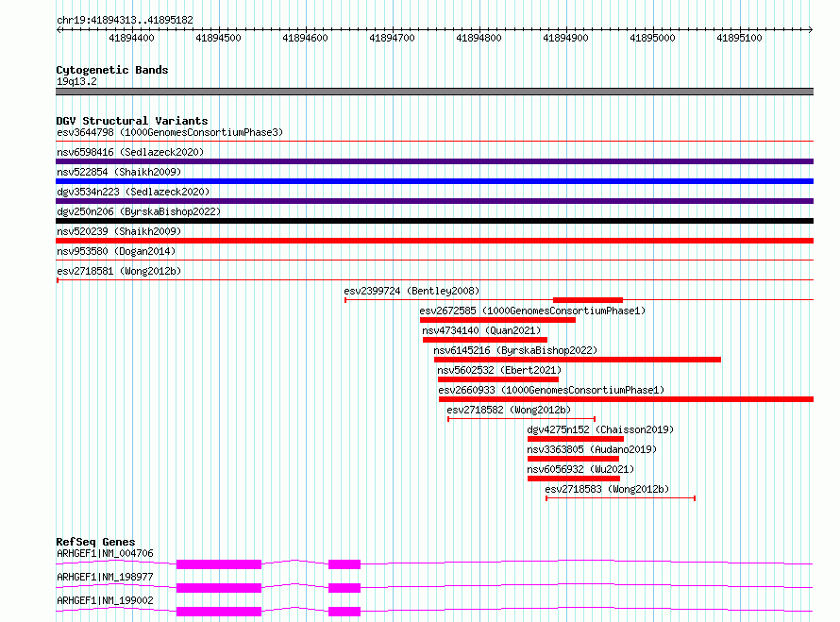Open the ARHGEF1|NM_004706 transcript label

(105, 553)
